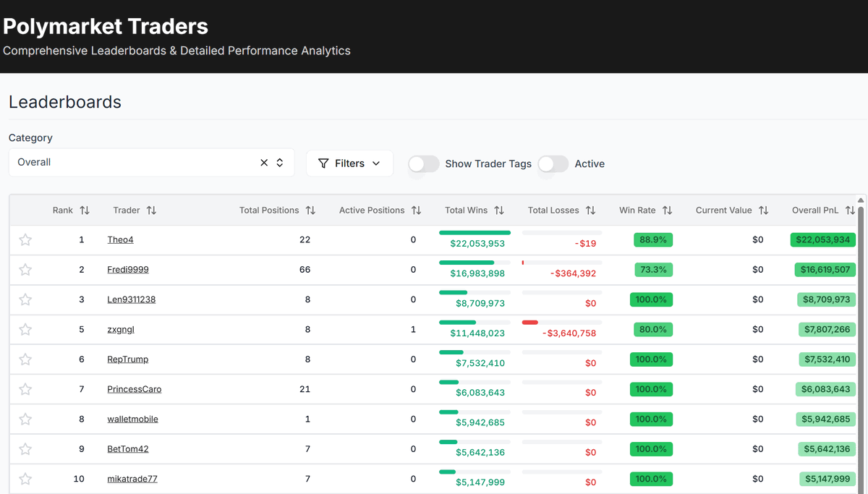Star the Fredi9999 trader row
Image resolution: width=868 pixels, height=494 pixels.
point(25,270)
